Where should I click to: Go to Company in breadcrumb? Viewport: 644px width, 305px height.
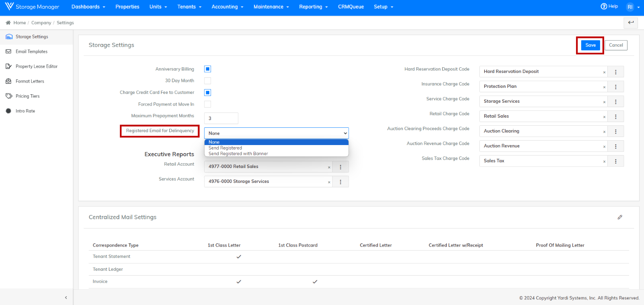(x=41, y=23)
